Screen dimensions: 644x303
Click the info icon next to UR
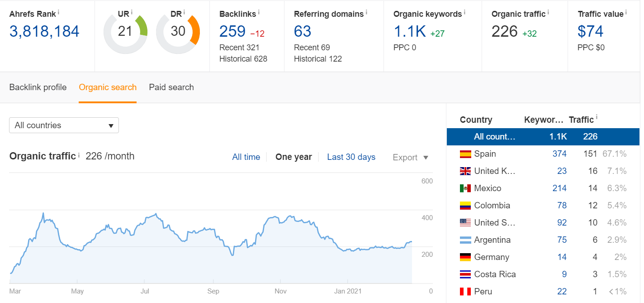tap(132, 12)
